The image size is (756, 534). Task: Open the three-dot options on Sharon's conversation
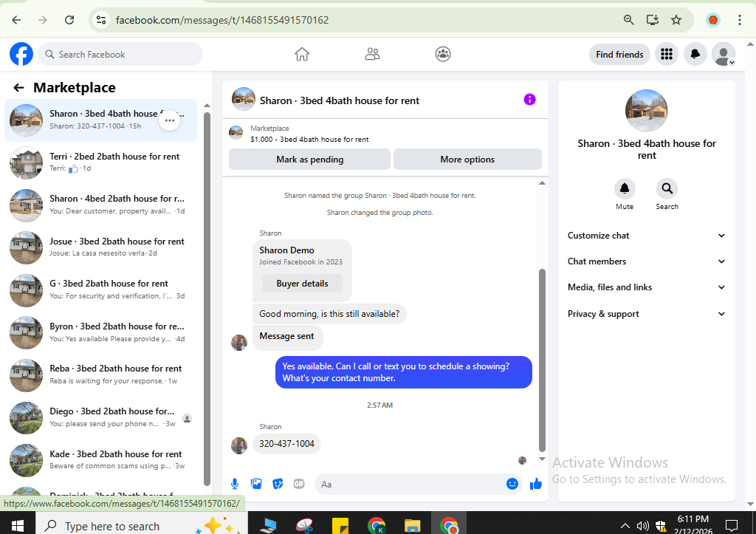(170, 120)
